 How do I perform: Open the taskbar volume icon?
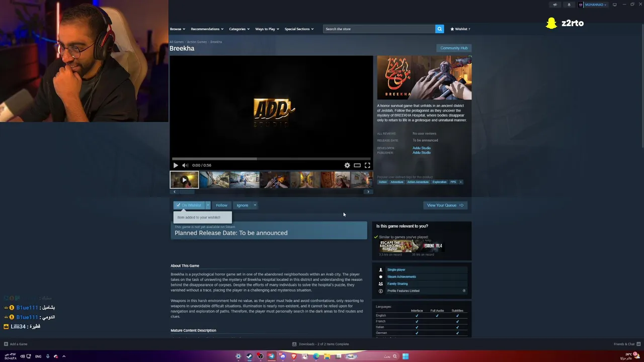(x=22, y=356)
